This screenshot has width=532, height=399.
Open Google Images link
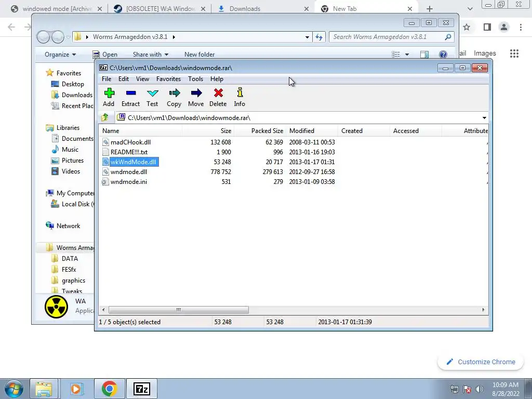pos(485,54)
